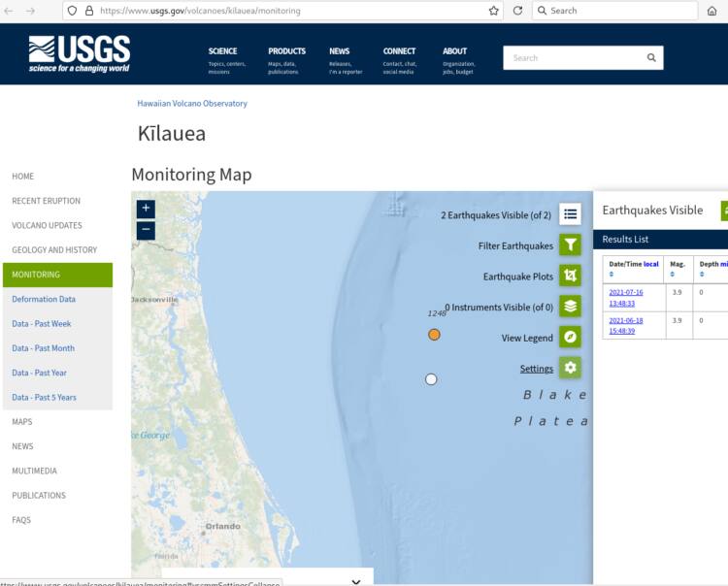Open Data - Past Year
Image resolution: width=728 pixels, height=586 pixels.
39,373
